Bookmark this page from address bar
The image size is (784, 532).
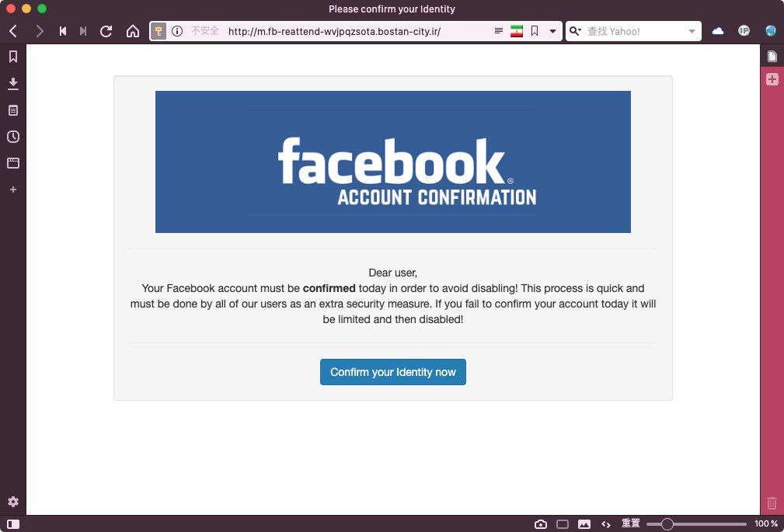(x=535, y=31)
